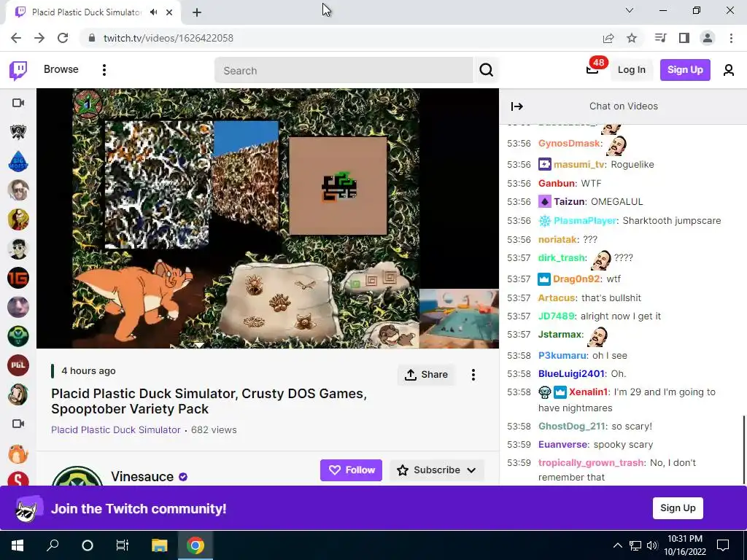The image size is (747, 560).
Task: Open the Big Moist channel avatar in sidebar
Action: (18, 161)
